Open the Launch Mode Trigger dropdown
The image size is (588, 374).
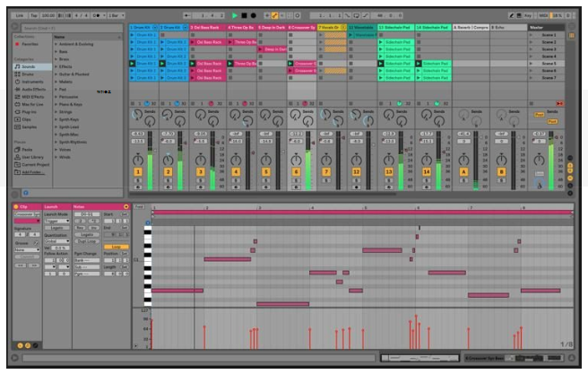tap(56, 222)
